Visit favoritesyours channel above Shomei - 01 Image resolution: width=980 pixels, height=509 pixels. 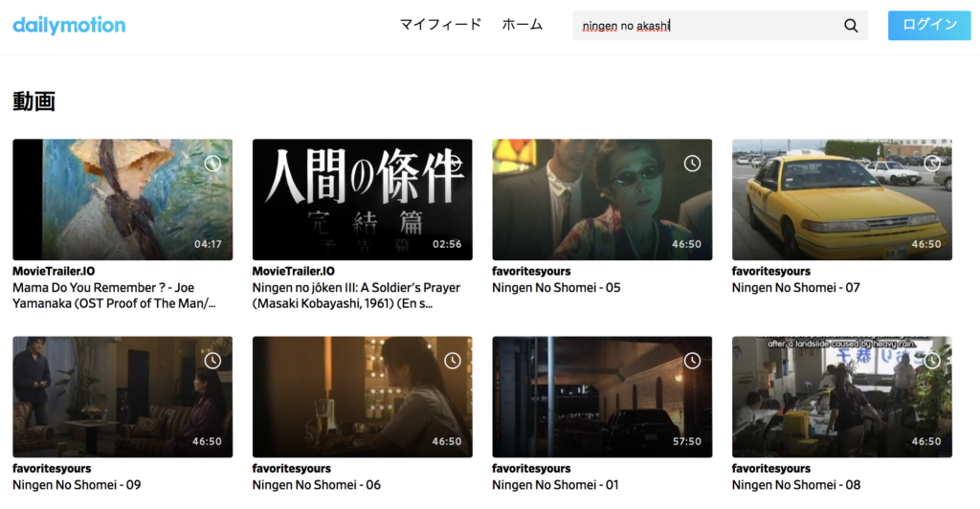click(x=531, y=469)
